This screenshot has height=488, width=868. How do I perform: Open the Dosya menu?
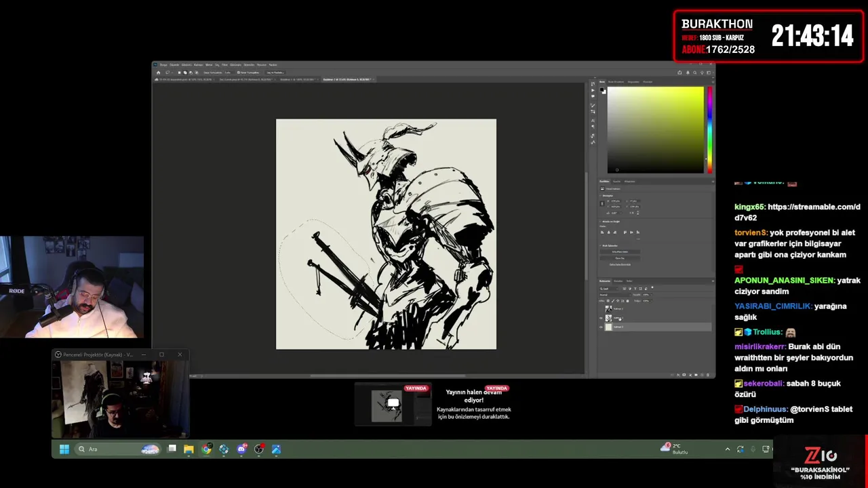[163, 64]
